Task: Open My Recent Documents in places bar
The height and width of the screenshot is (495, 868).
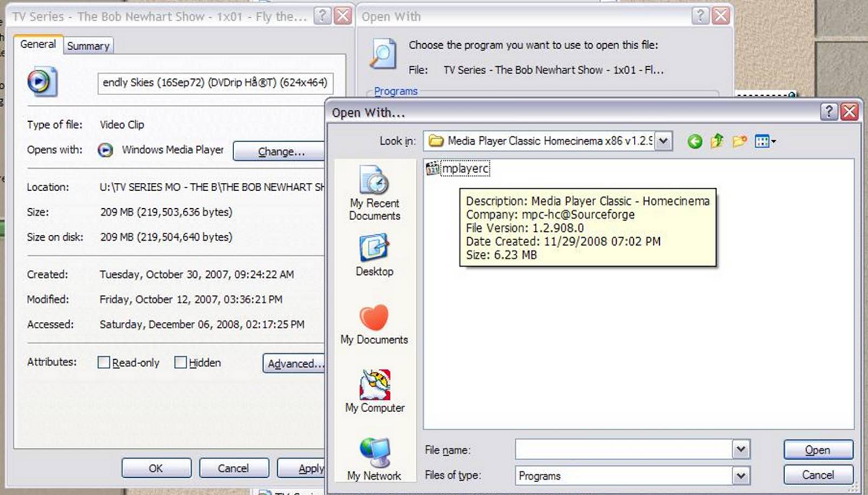Action: click(374, 194)
